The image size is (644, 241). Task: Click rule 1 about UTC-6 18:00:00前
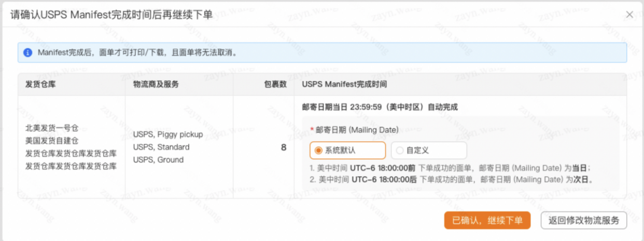(451, 168)
